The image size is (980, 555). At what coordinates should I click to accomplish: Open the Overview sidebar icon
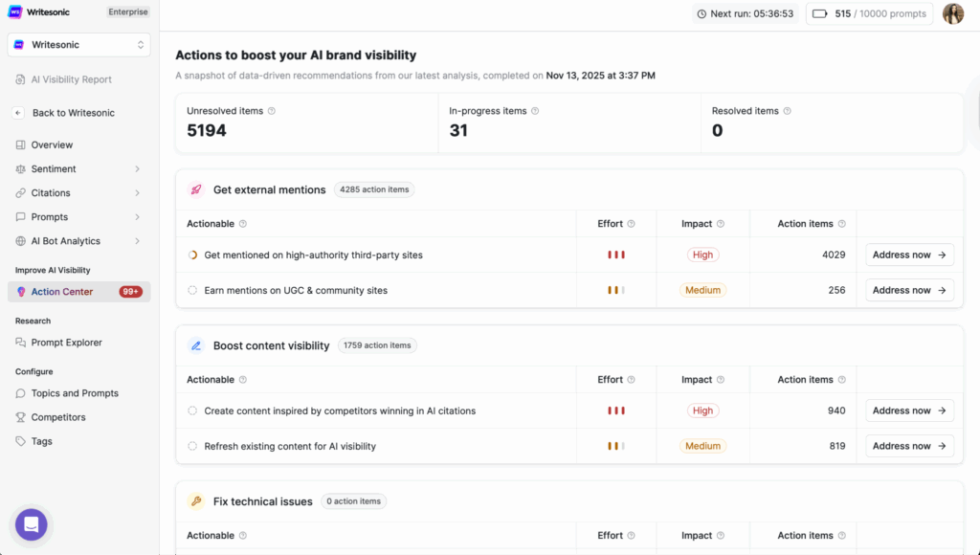coord(21,144)
